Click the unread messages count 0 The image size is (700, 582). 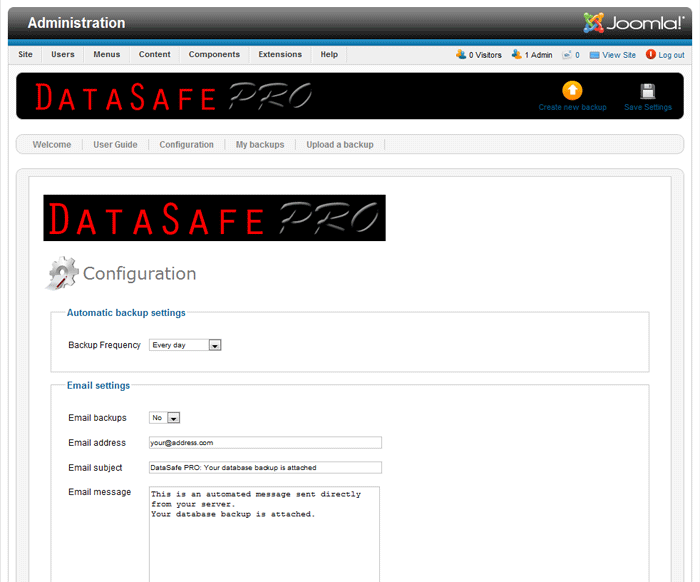577,55
